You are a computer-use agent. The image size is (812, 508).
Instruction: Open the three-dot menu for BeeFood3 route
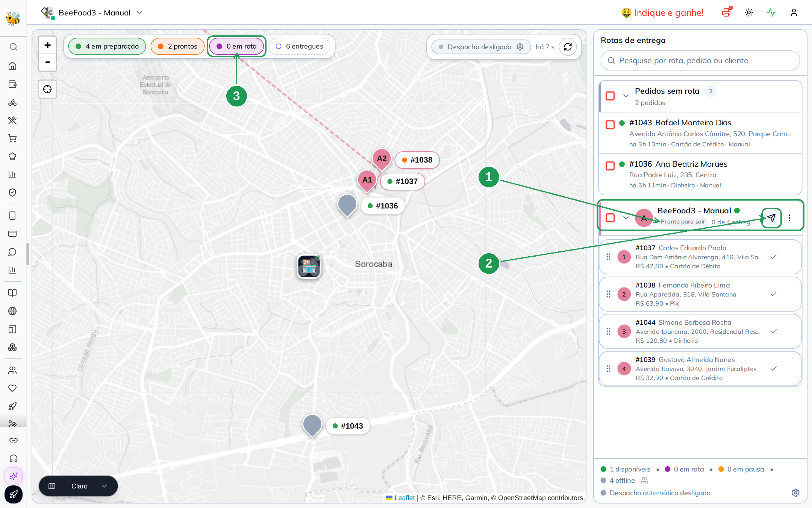click(x=789, y=218)
